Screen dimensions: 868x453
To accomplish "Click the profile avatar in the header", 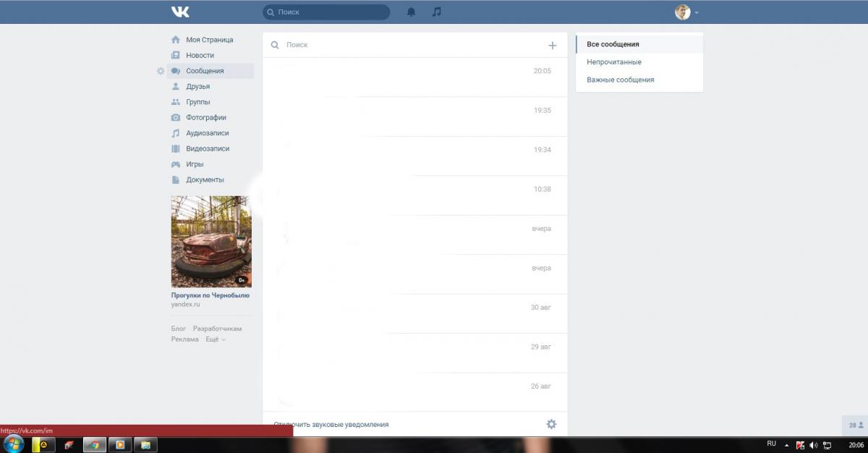I will (683, 12).
